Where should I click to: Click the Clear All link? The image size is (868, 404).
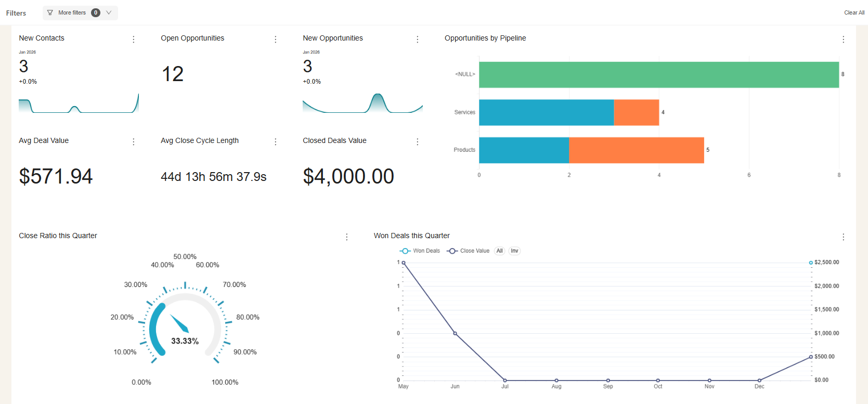coord(854,13)
